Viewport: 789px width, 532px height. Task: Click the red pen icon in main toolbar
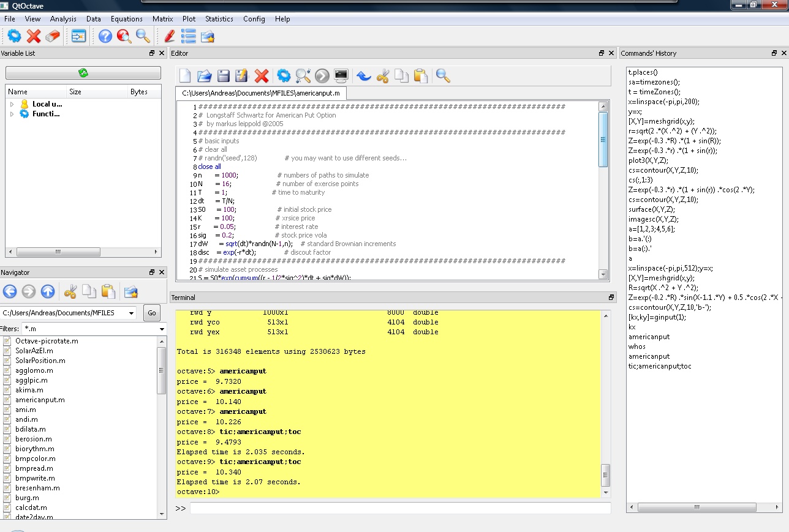coord(170,36)
